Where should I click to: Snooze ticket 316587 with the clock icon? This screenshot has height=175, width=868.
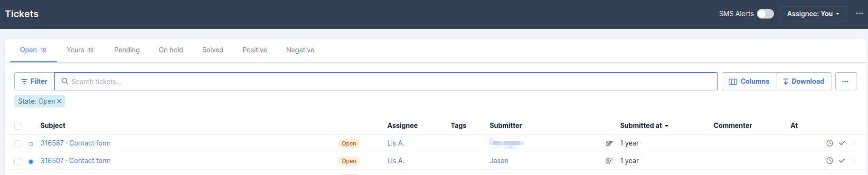coord(830,143)
